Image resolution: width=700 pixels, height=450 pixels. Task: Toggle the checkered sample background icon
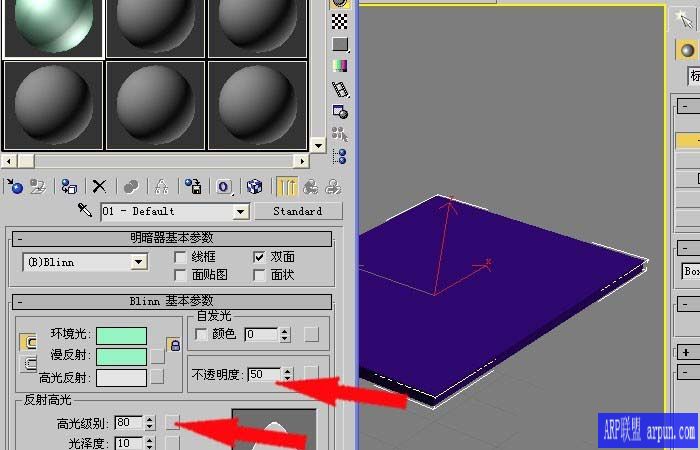340,21
